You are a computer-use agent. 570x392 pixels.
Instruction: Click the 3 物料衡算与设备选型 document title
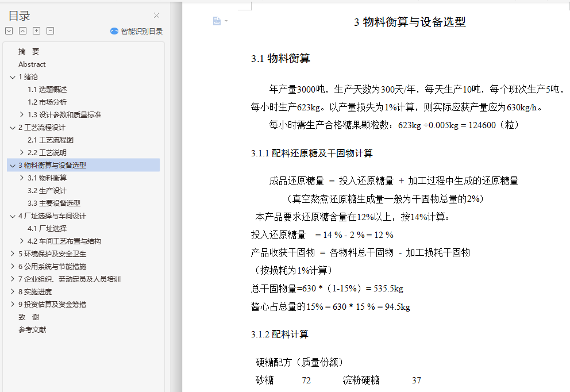pos(410,22)
